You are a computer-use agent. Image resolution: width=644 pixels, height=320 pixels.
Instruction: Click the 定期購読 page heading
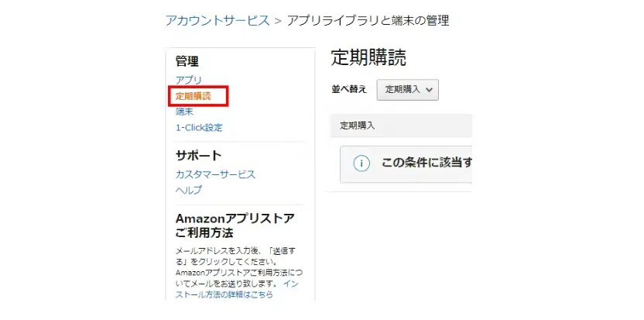point(368,57)
